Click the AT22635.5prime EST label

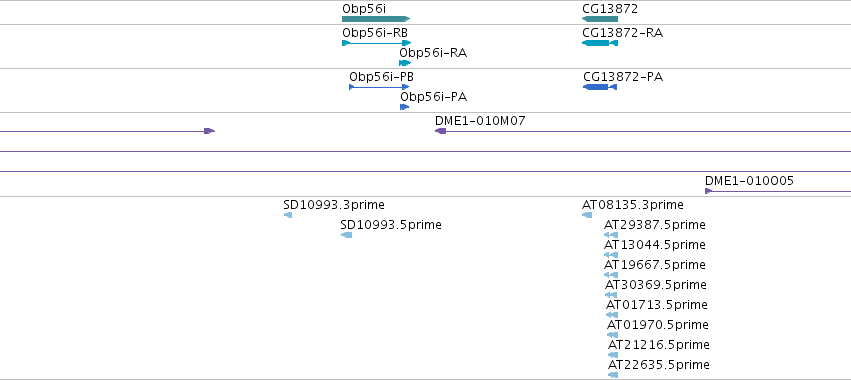658,364
